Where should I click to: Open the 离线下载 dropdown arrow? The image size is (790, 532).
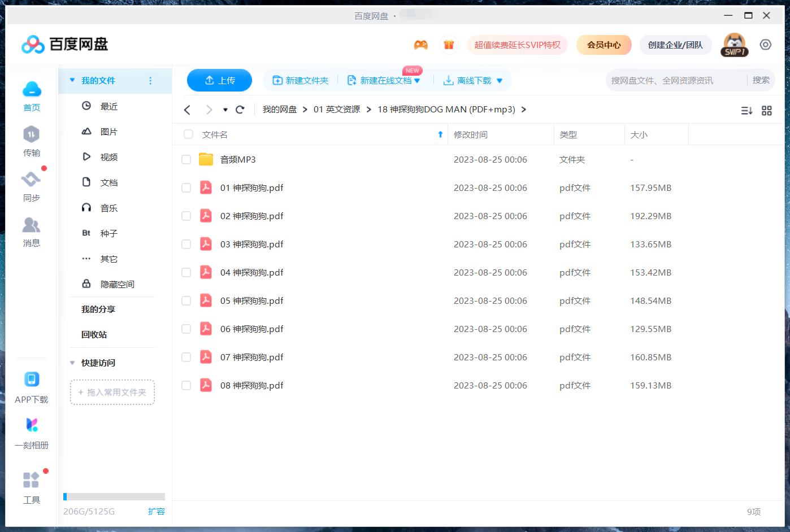click(500, 80)
